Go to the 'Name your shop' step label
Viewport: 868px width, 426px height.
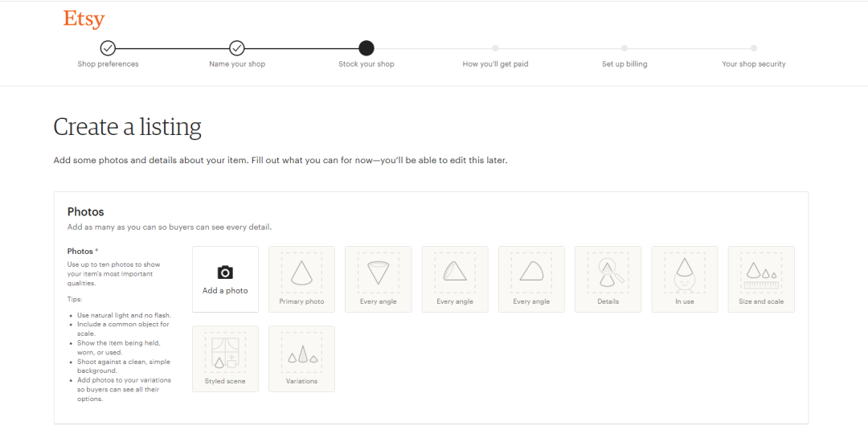pyautogui.click(x=237, y=64)
